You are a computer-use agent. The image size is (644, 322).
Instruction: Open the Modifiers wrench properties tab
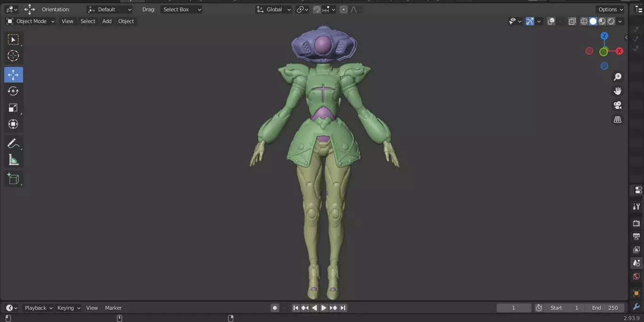[x=636, y=306]
